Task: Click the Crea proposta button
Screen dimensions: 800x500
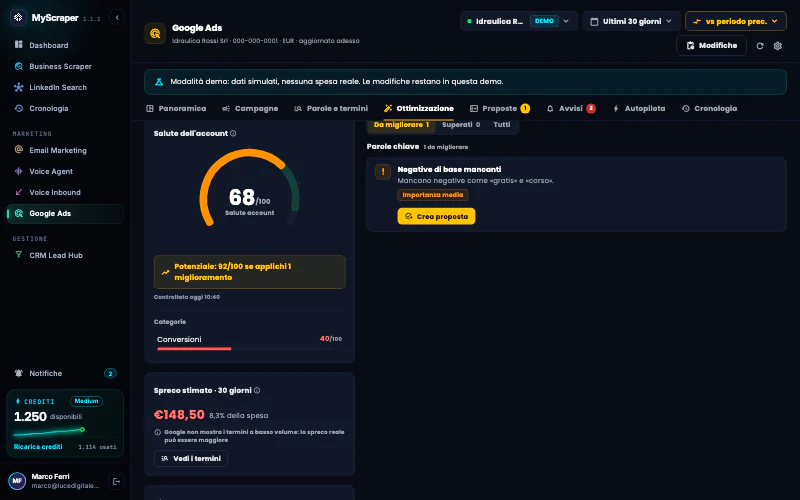Action: pyautogui.click(x=436, y=216)
